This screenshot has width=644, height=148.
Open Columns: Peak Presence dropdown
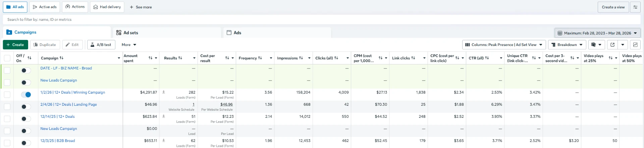pos(503,45)
